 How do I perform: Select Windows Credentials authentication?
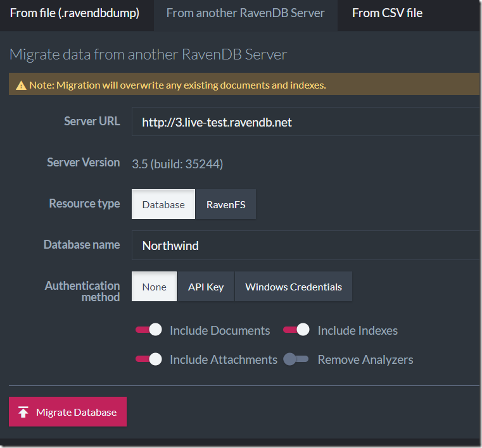click(x=293, y=287)
